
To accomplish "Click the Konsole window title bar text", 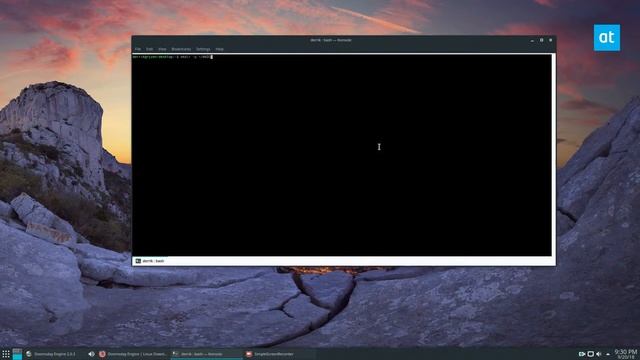I will click(331, 40).
